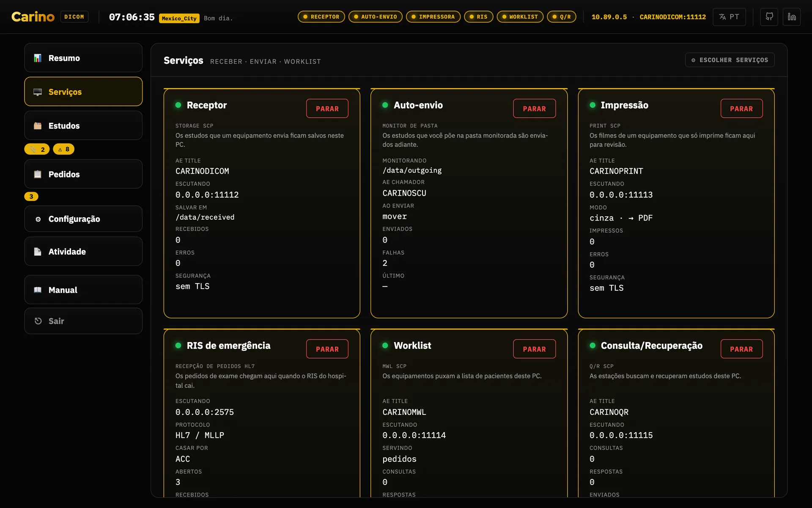Click the /data/received path value

point(205,217)
